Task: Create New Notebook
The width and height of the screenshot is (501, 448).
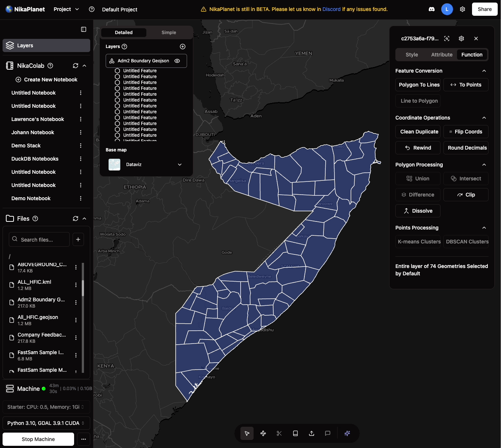Action: click(47, 80)
